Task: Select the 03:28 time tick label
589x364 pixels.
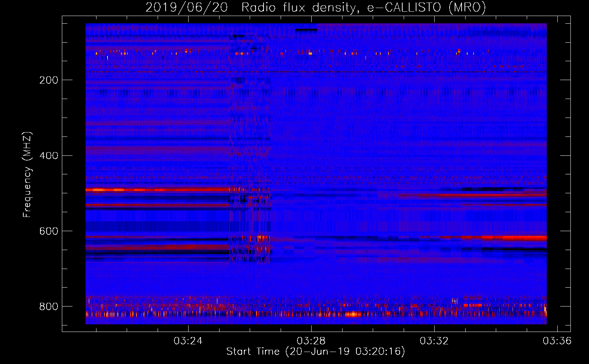Action: 311,341
